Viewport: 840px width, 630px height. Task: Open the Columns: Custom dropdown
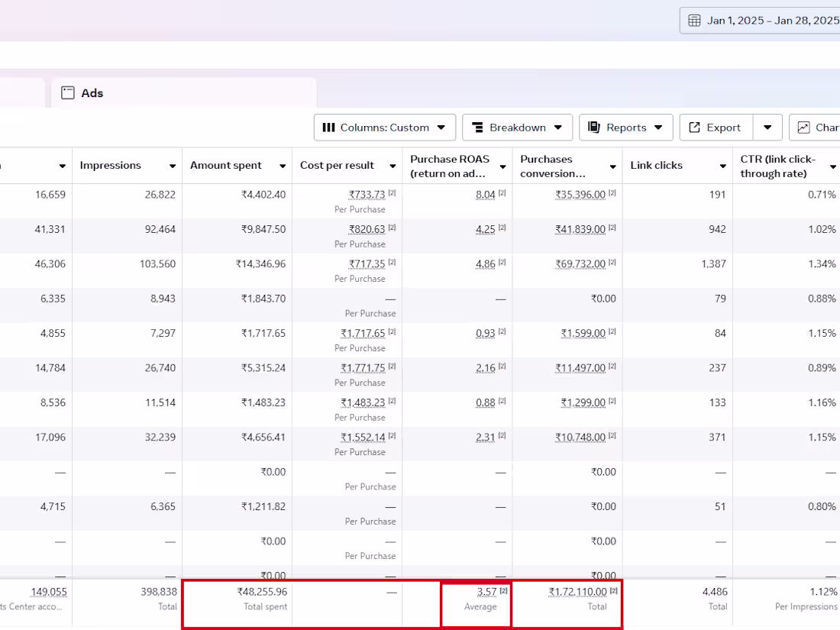coord(385,128)
